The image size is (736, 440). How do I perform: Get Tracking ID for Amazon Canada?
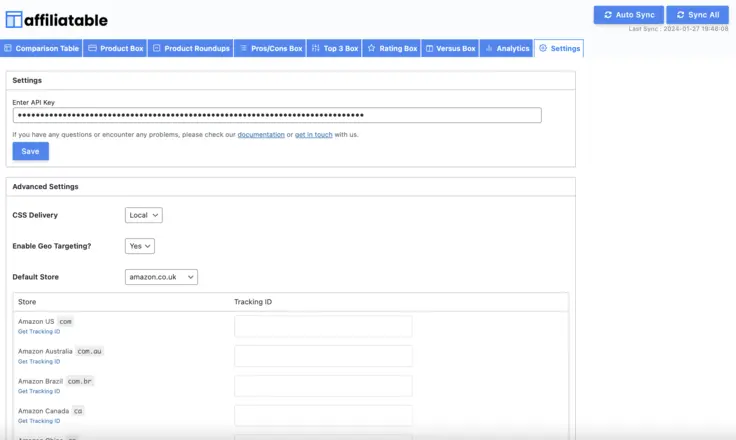[x=39, y=421]
